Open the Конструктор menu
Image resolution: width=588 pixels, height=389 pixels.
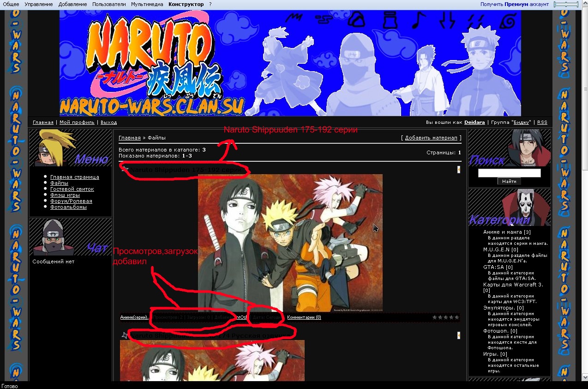coord(186,4)
